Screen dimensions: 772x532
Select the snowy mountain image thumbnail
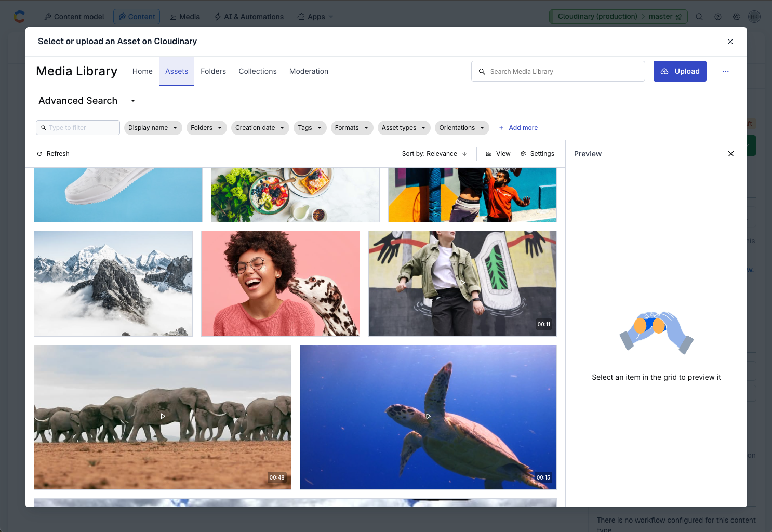pos(113,284)
